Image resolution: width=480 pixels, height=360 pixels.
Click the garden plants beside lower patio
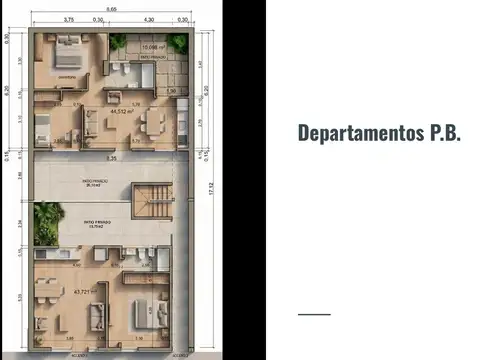pyautogui.click(x=48, y=225)
